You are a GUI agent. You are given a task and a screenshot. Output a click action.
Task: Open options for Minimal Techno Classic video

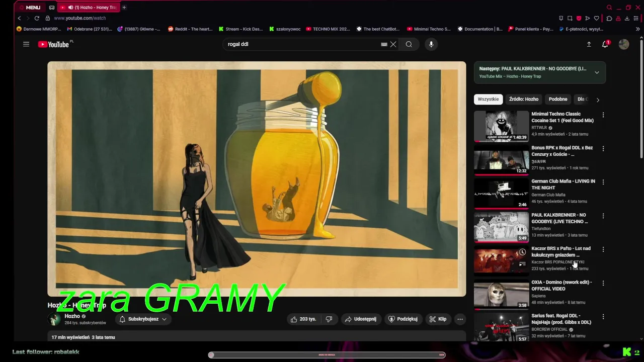pos(603,115)
